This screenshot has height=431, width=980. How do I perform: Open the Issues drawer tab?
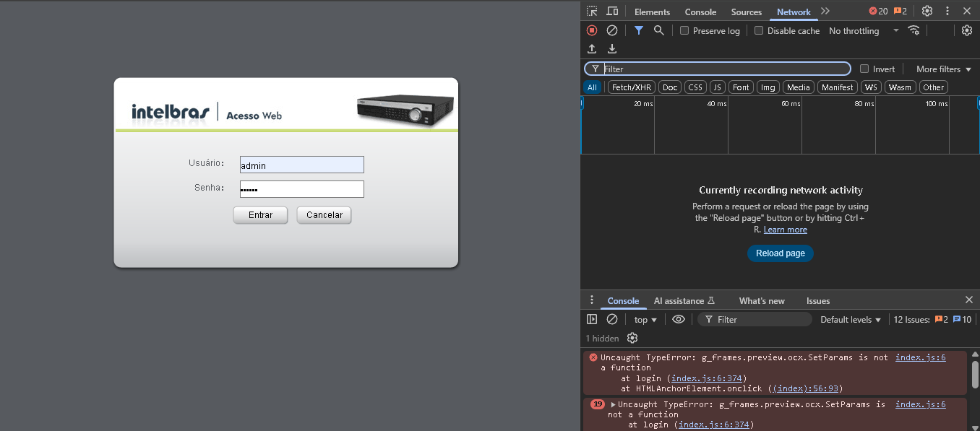tap(818, 300)
